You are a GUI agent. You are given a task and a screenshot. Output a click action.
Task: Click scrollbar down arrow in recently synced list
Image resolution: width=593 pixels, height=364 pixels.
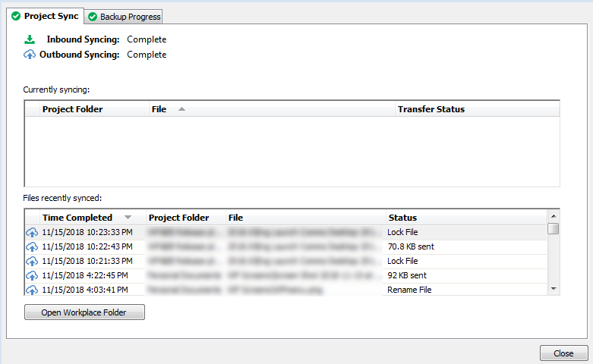coord(554,289)
